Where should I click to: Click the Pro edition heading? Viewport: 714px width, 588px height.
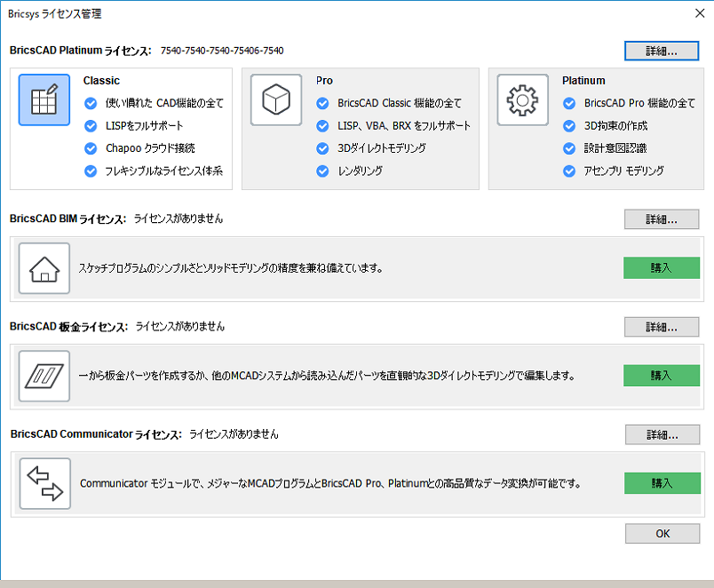[x=324, y=81]
